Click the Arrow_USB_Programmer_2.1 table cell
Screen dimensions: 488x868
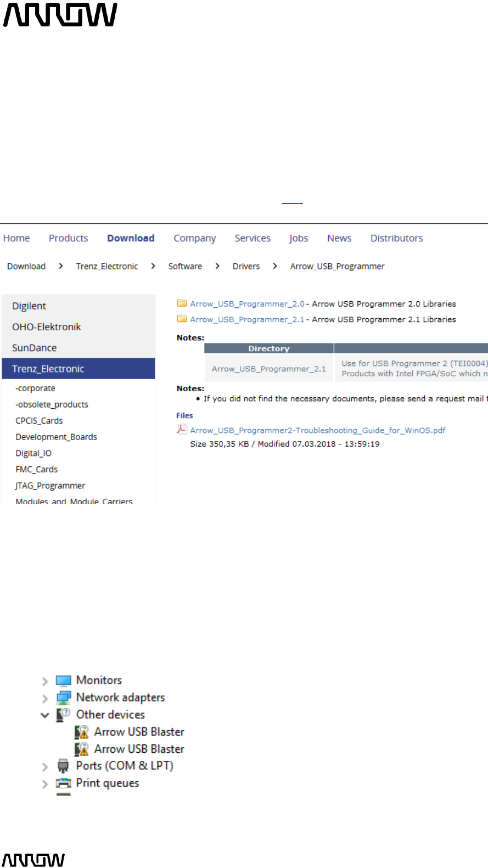[x=269, y=368]
